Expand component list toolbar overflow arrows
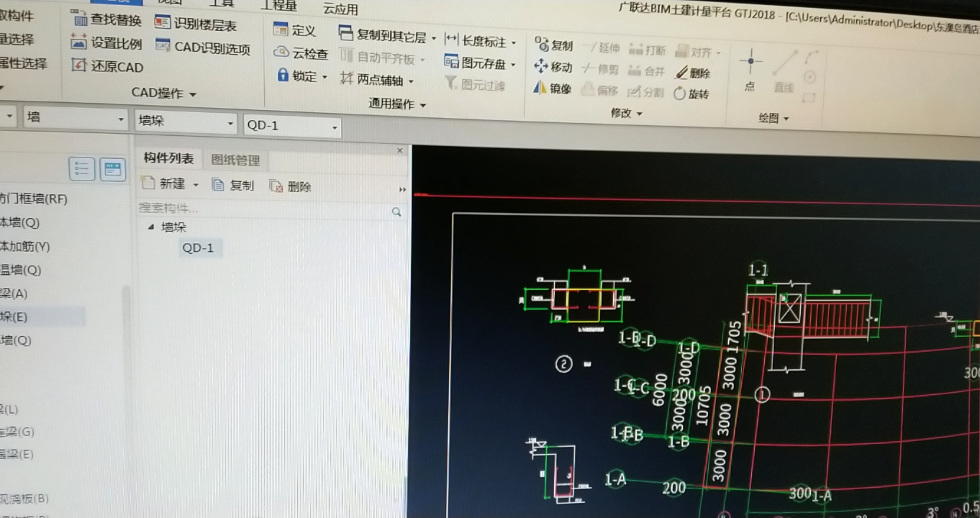Screen dimensions: 980x518 [402, 189]
